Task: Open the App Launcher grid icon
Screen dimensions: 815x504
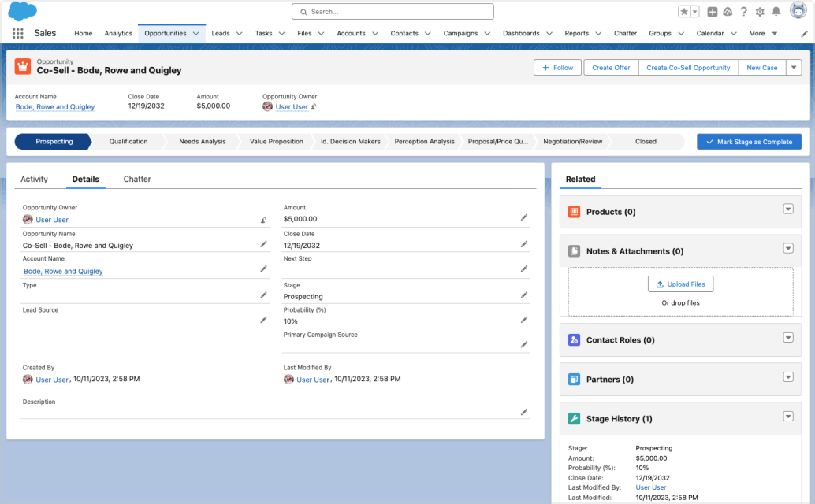Action: 17,33
